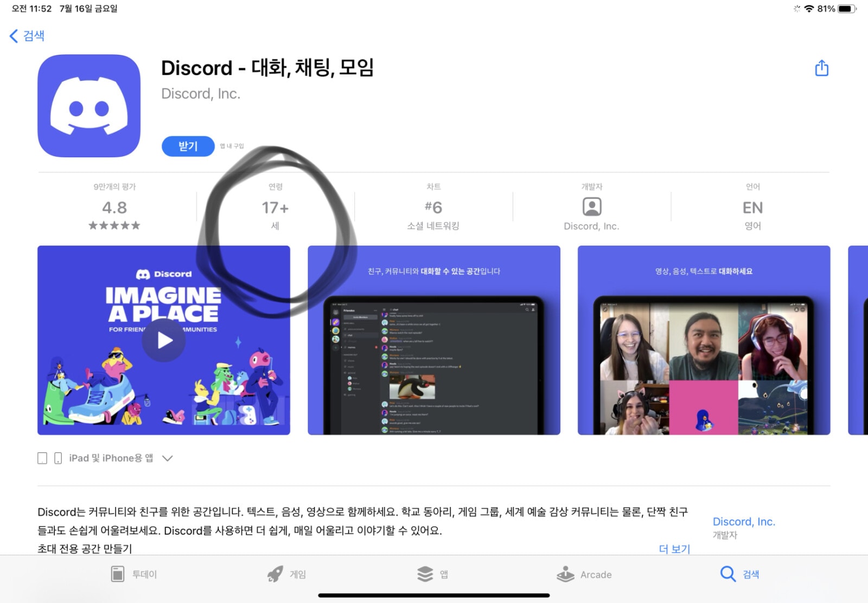868x603 pixels.
Task: Tap the 받기 download button
Action: pyautogui.click(x=188, y=146)
